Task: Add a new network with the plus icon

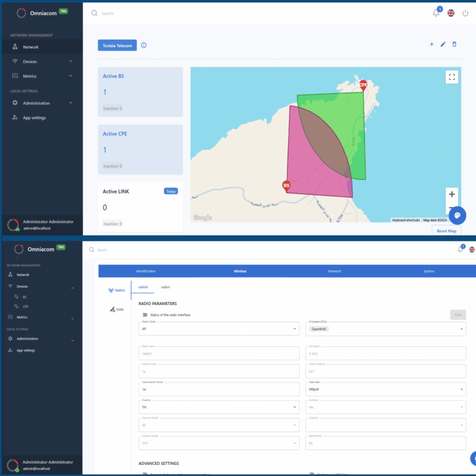Action: coord(431,45)
